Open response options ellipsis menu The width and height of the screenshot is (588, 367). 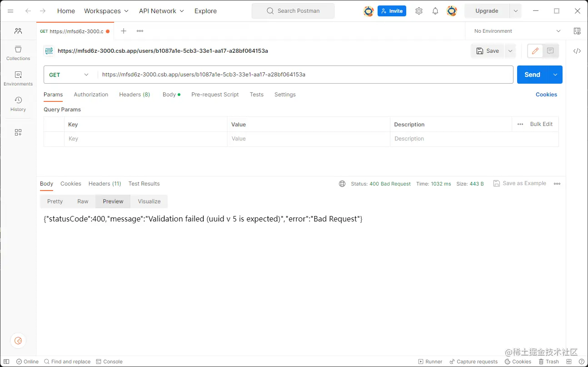557,184
